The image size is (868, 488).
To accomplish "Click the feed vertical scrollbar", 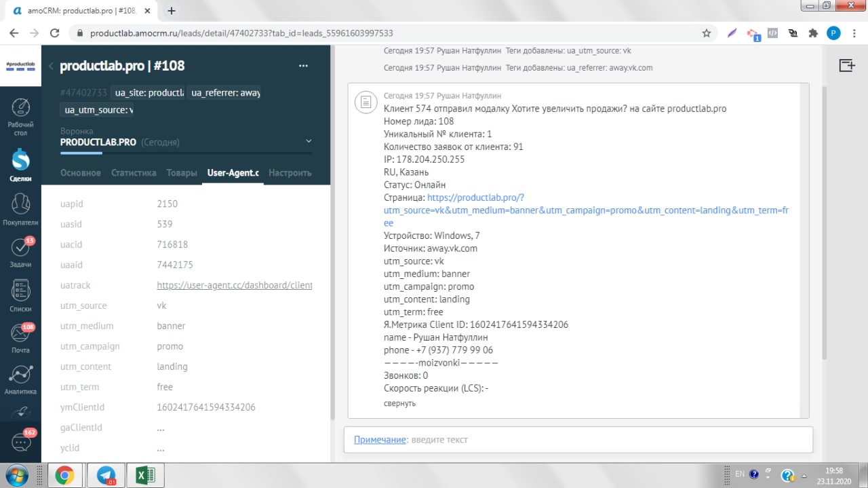I will (x=824, y=223).
